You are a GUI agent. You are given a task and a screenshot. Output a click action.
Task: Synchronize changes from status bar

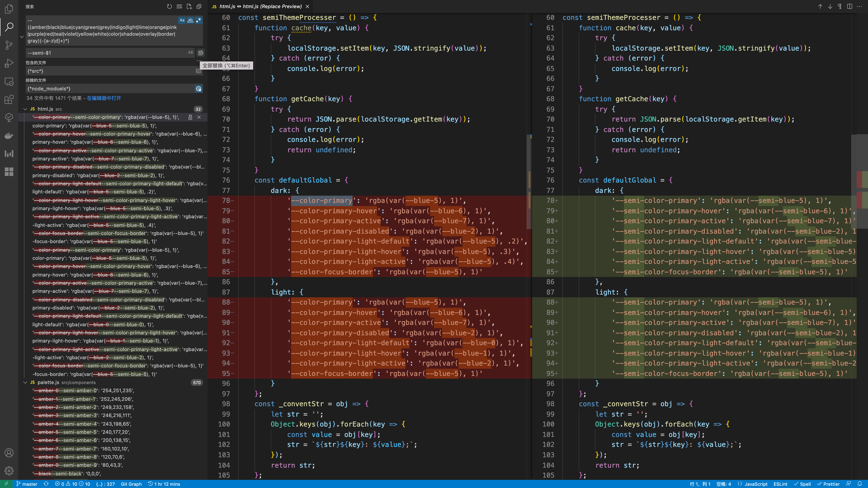pos(46,484)
